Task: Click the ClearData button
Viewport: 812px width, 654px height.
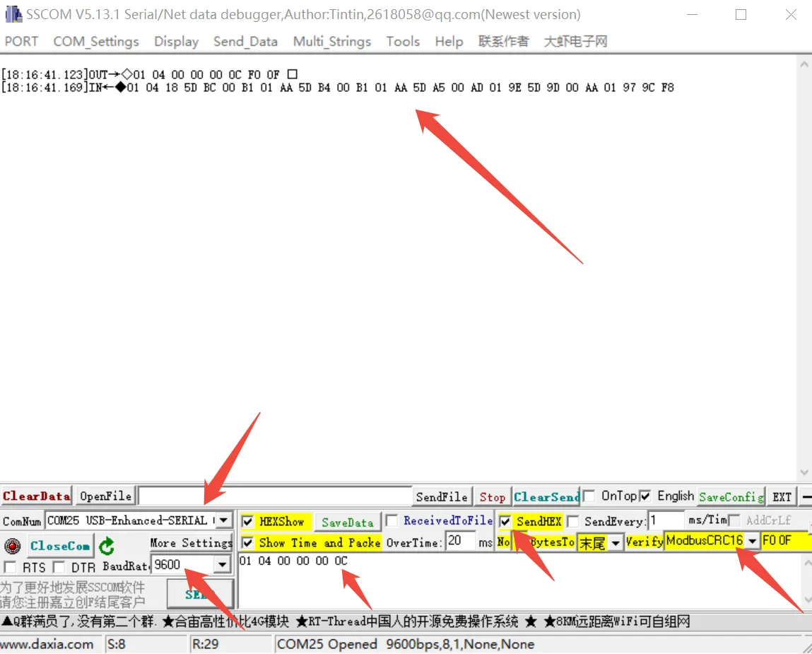Action: [x=37, y=496]
